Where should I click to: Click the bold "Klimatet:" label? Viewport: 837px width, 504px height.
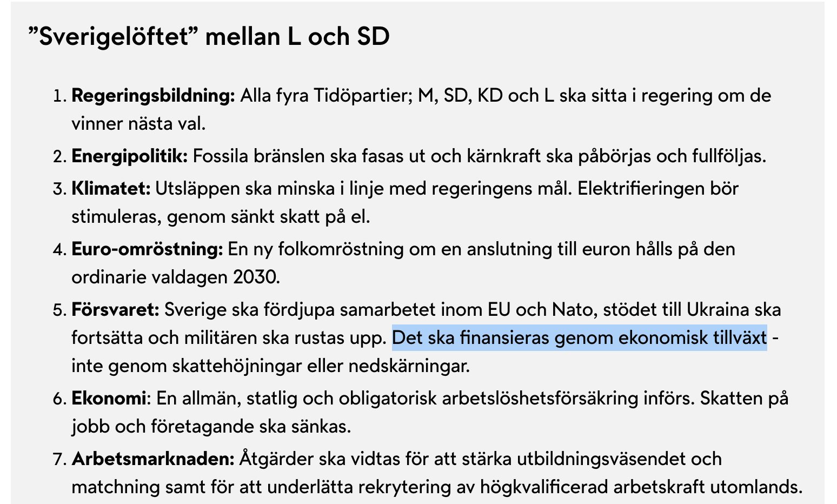[111, 189]
